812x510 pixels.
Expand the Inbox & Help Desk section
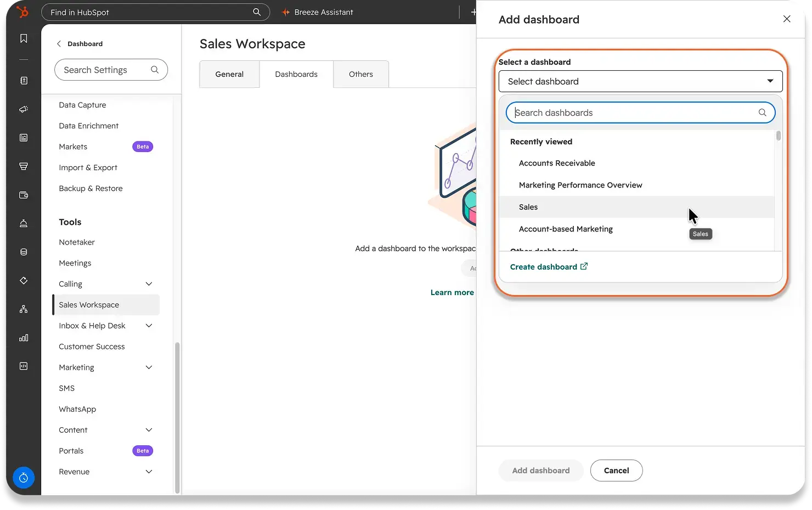tap(149, 326)
